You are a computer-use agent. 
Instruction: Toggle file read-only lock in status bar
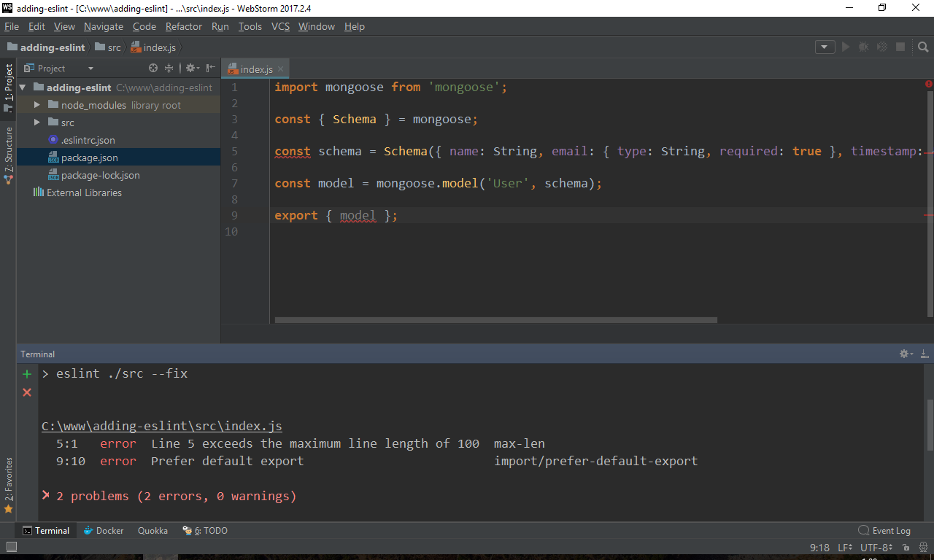tap(906, 548)
